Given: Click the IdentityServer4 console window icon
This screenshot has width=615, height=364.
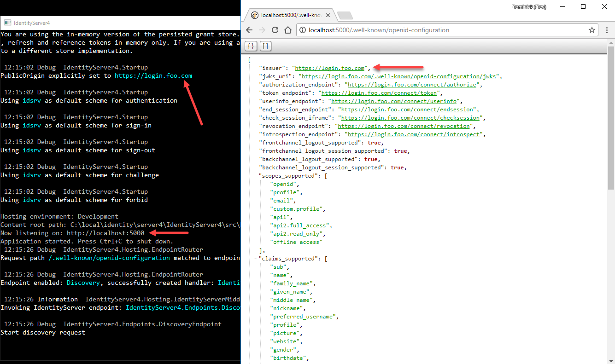Looking at the screenshot, I should pyautogui.click(x=7, y=23).
